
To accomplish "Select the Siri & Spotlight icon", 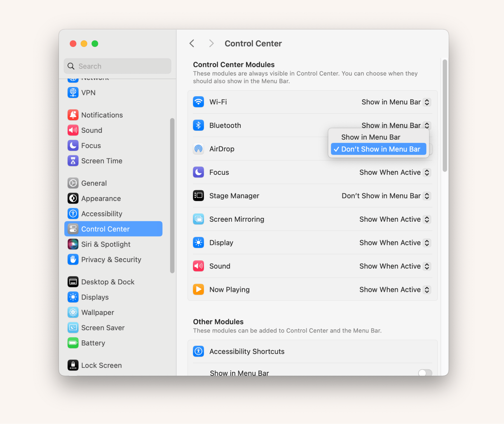I will [73, 244].
